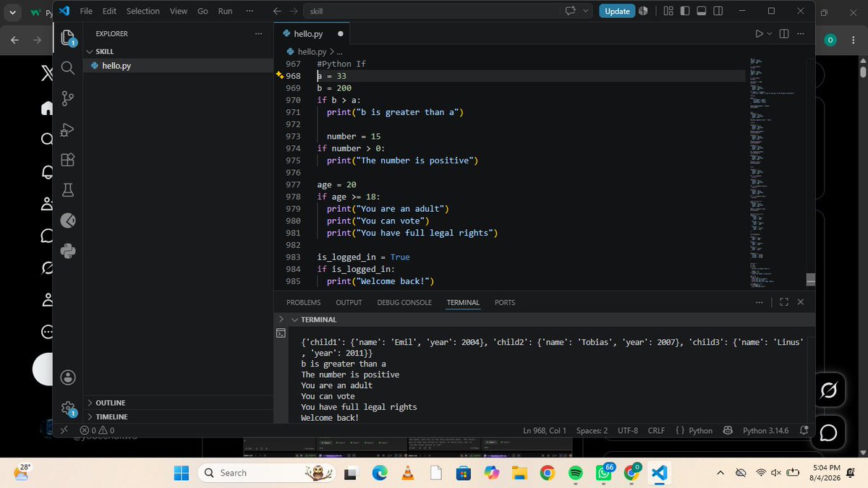Screen dimensions: 868x488
Task: Go forward with the title bar arrow
Action: (294, 11)
